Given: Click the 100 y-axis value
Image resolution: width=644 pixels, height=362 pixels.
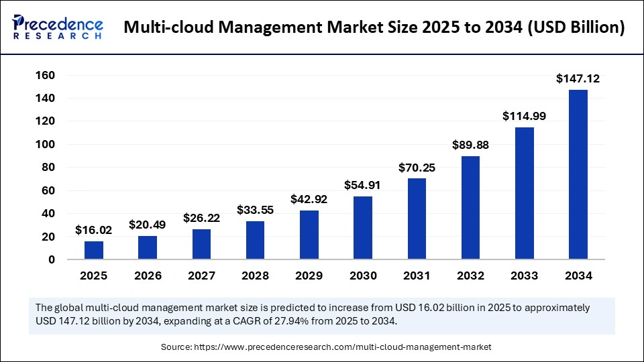Looking at the screenshot, I should click(x=45, y=145).
